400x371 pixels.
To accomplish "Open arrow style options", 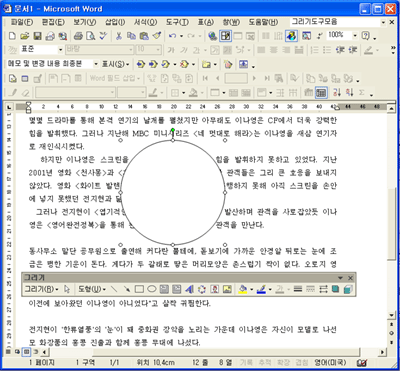I will tap(323, 289).
